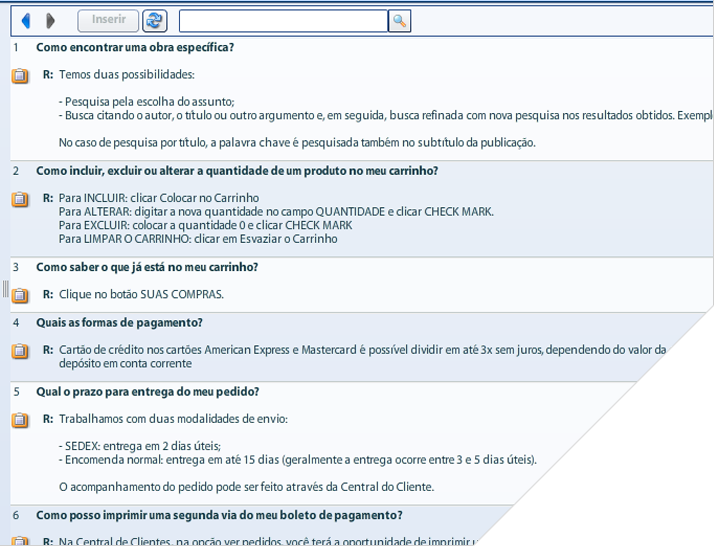Focus the search text field
This screenshot has height=547, width=715.
pos(283,21)
